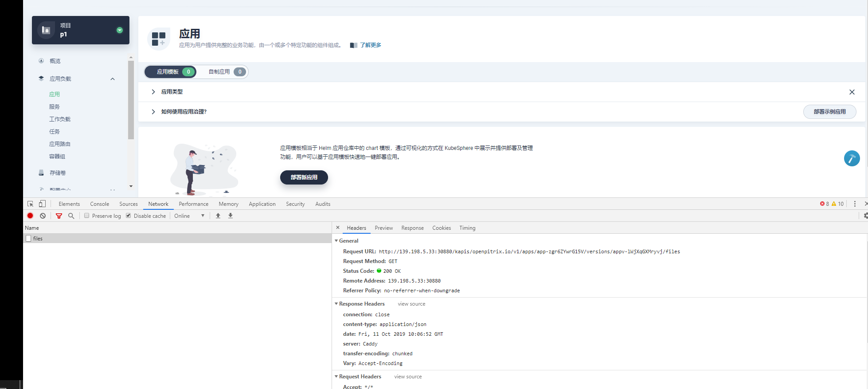Viewport: 868px width, 389px height.
Task: Open the 概览 overview page
Action: point(55,61)
